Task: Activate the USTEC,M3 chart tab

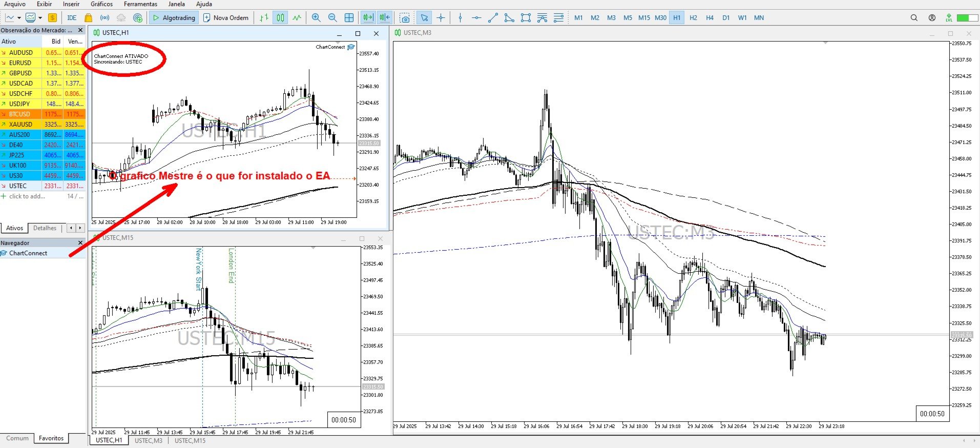Action: click(148, 440)
